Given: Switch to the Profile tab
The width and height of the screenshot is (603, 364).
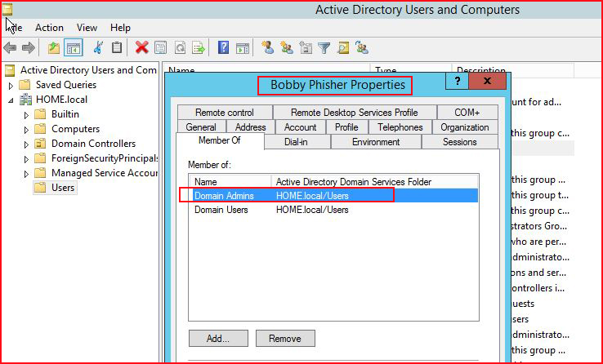Looking at the screenshot, I should coord(346,127).
